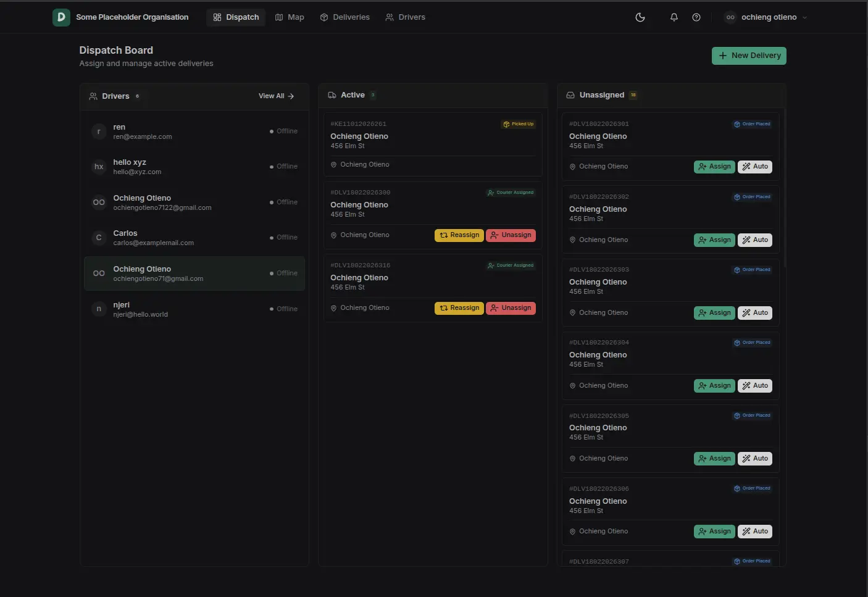Viewport: 868px width, 597px height.
Task: Click Order Placed badge on #DLV18022026307
Action: (x=752, y=561)
